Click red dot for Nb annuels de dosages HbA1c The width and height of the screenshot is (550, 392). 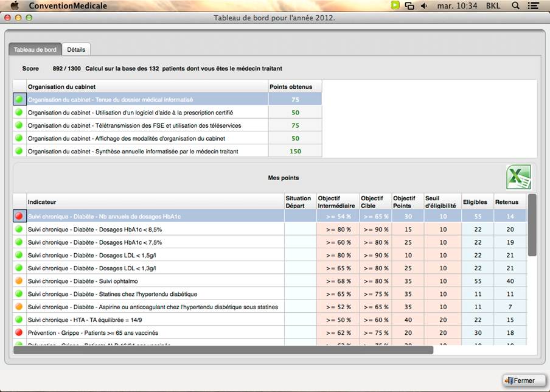pyautogui.click(x=19, y=216)
